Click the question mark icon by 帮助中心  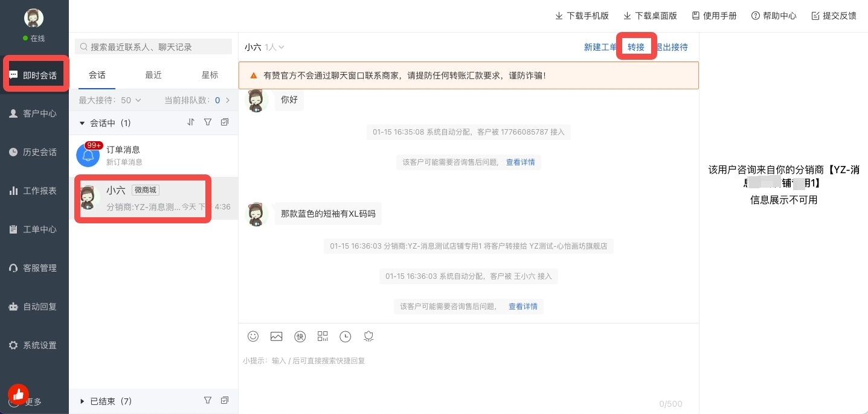pos(755,16)
